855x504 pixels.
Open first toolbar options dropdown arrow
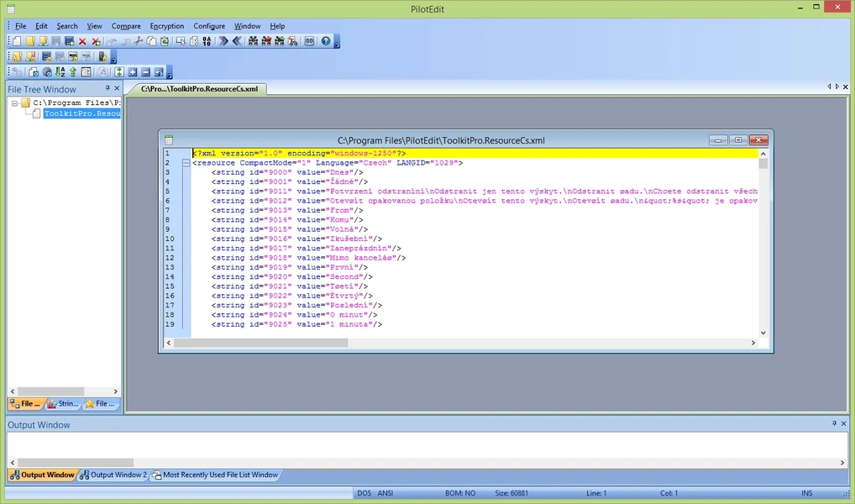337,43
